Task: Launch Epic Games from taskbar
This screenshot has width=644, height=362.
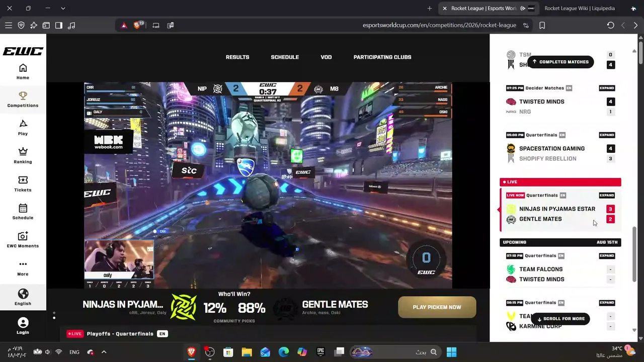Action: tap(320, 352)
